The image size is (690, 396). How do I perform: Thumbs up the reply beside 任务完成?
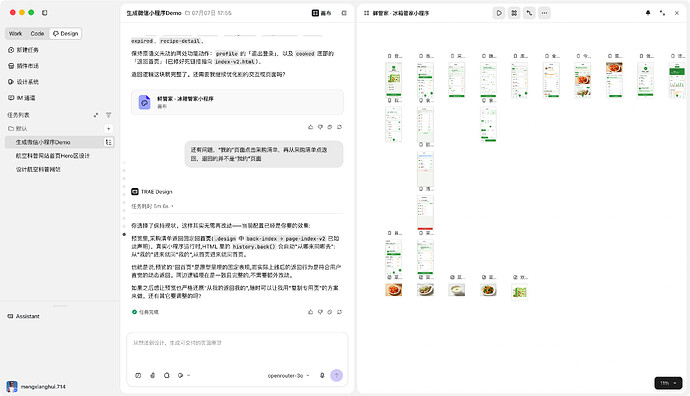pyautogui.click(x=311, y=312)
